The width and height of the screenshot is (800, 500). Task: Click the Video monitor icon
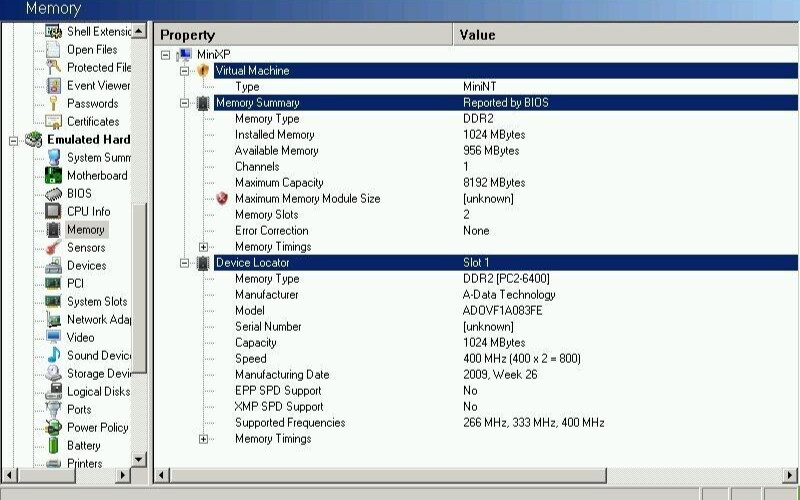coord(54,337)
